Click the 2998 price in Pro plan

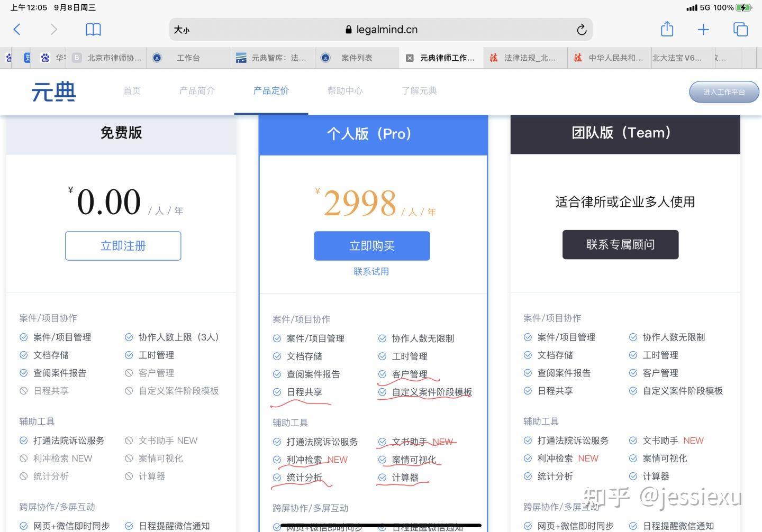pos(360,203)
